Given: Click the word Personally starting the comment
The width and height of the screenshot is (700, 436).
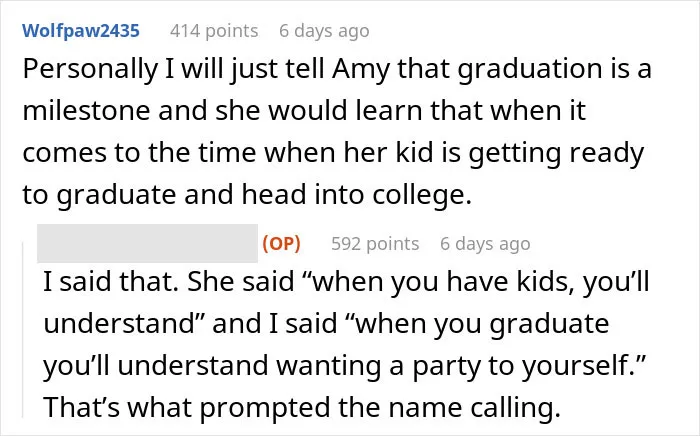Looking at the screenshot, I should [x=91, y=70].
